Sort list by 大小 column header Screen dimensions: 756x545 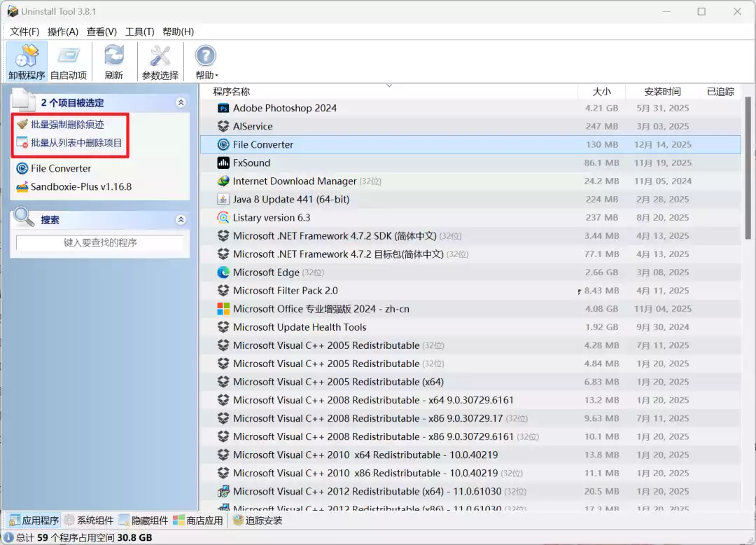coord(601,91)
